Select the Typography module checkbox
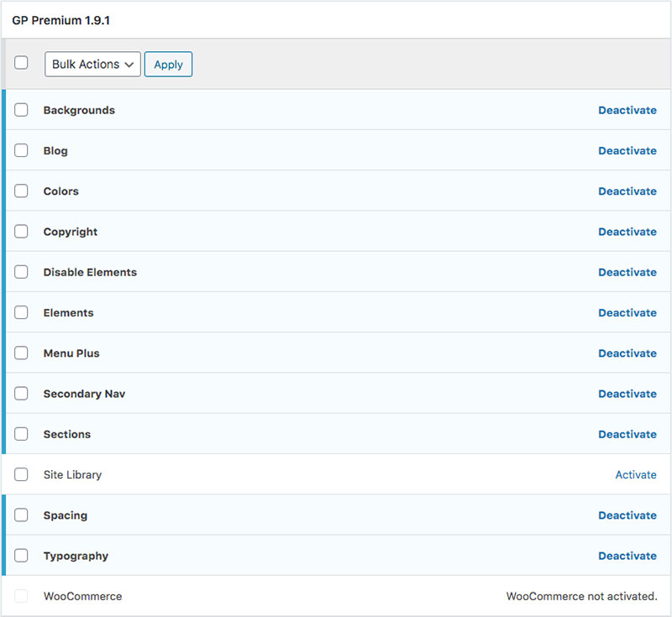 (x=21, y=556)
